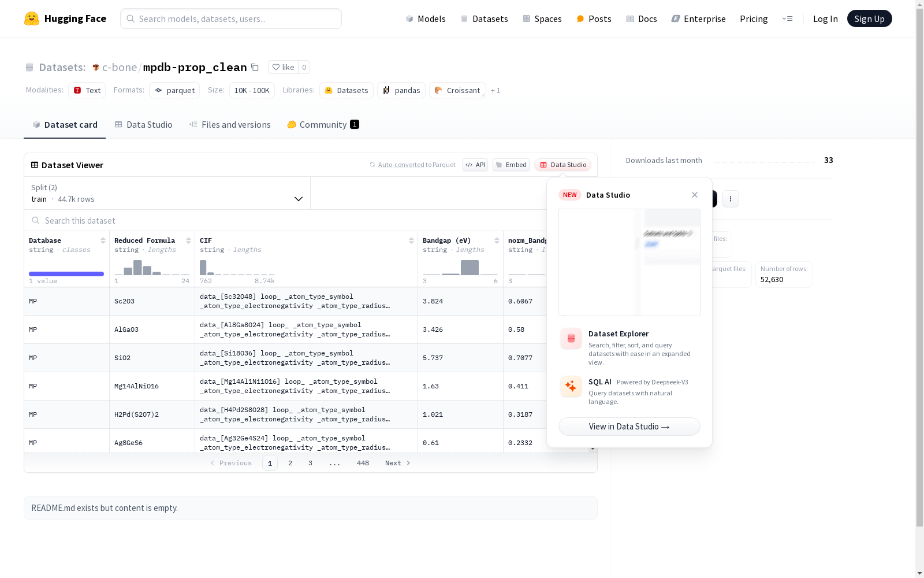
Task: Click the heart like button
Action: 283,67
